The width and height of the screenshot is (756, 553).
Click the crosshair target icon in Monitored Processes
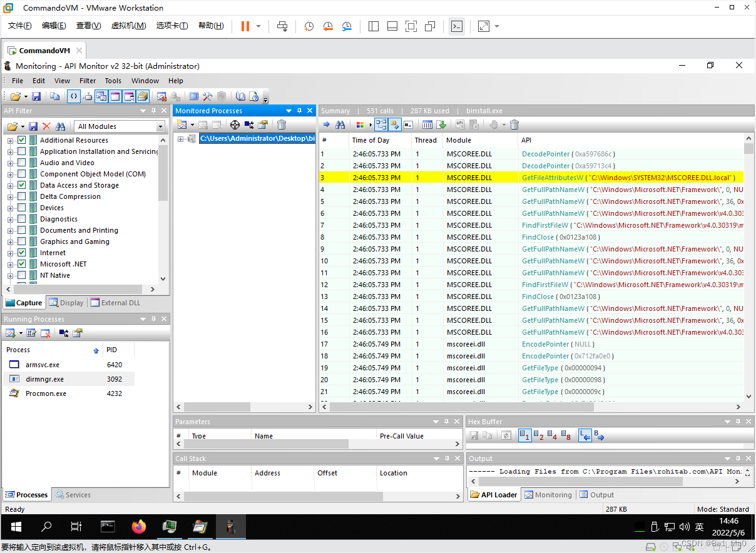(x=235, y=125)
